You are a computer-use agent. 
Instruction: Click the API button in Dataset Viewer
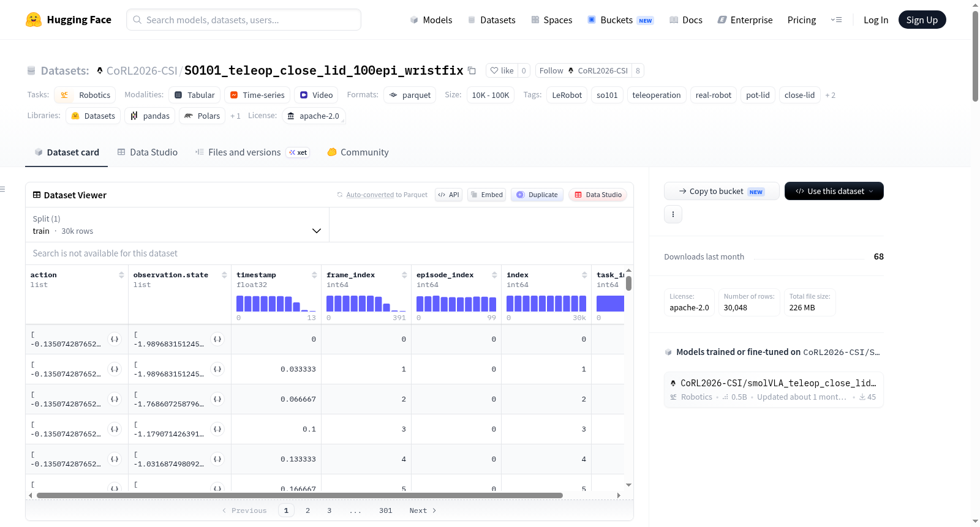[448, 195]
